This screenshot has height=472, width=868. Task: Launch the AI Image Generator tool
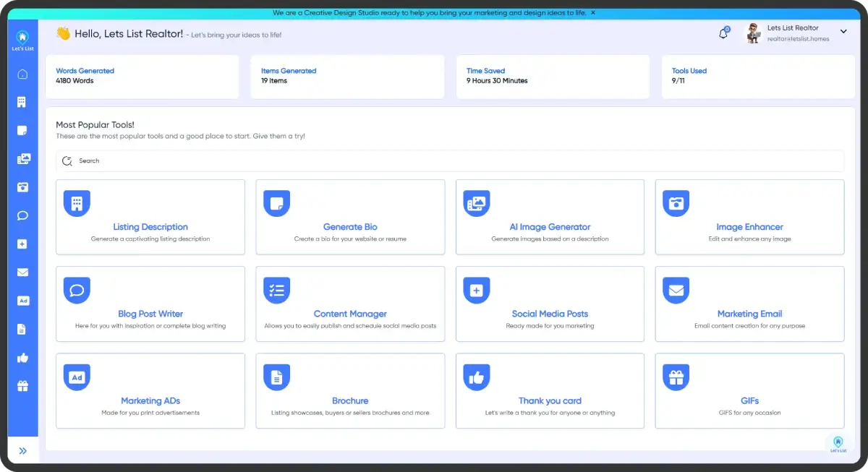[x=550, y=217]
